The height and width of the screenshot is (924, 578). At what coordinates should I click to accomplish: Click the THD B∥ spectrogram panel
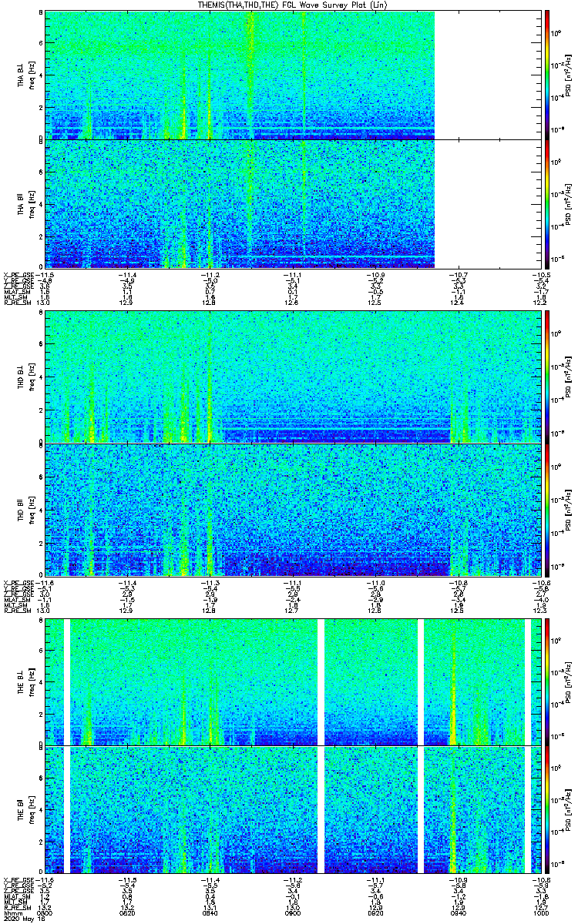pyautogui.click(x=293, y=510)
